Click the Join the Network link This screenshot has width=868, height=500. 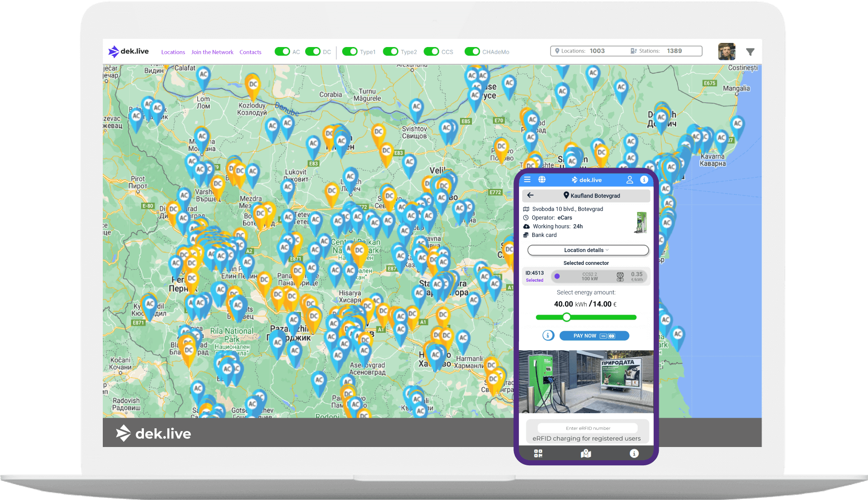coord(212,52)
